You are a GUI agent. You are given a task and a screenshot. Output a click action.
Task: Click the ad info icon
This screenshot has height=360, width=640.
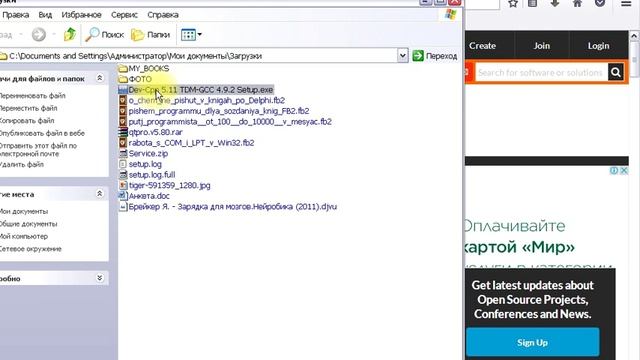coord(614,171)
